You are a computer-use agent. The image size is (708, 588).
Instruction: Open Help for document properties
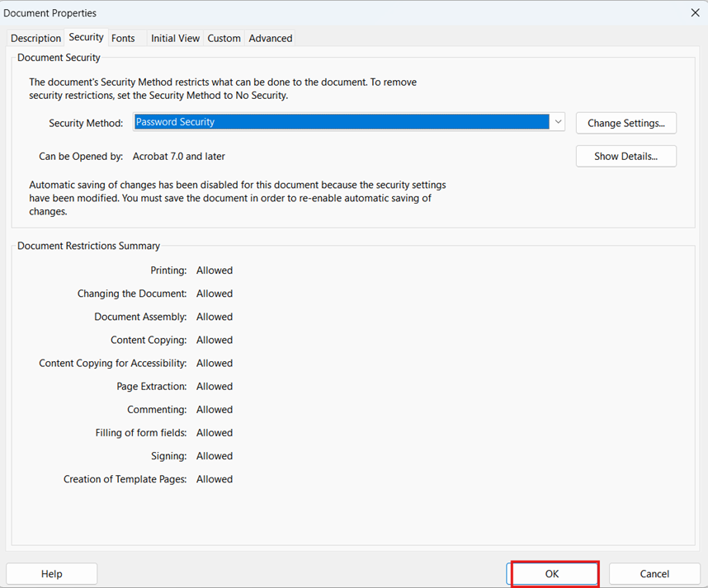(51, 573)
